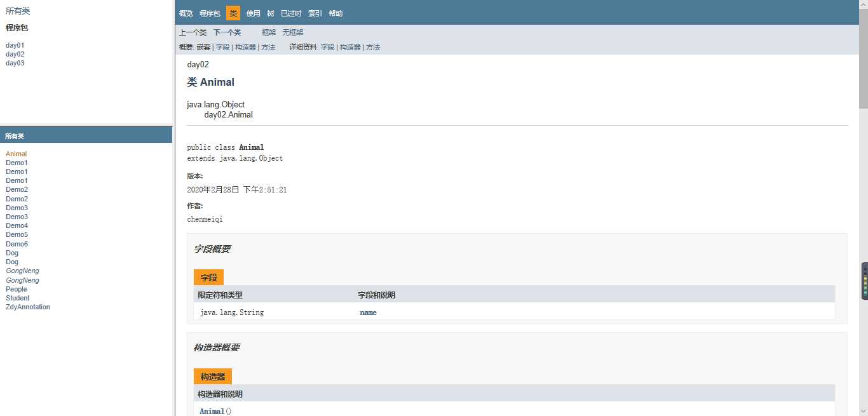Jump to 字段 in the 概要 row

(223, 47)
